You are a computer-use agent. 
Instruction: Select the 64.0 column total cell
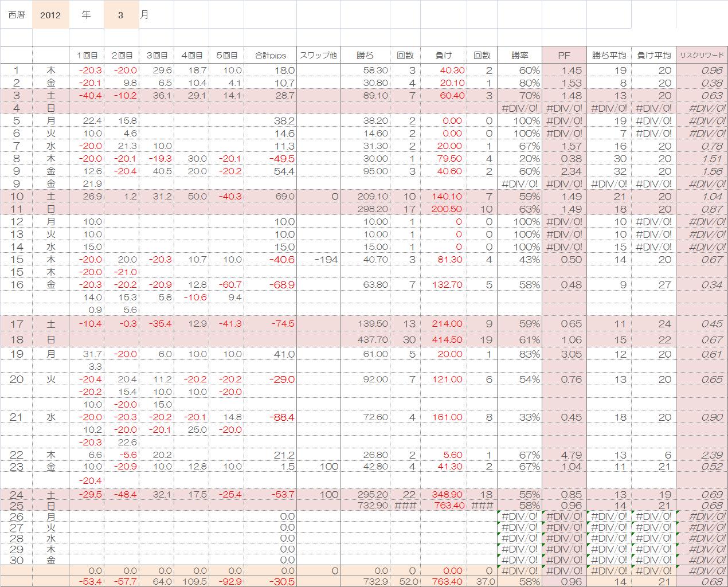point(156,581)
